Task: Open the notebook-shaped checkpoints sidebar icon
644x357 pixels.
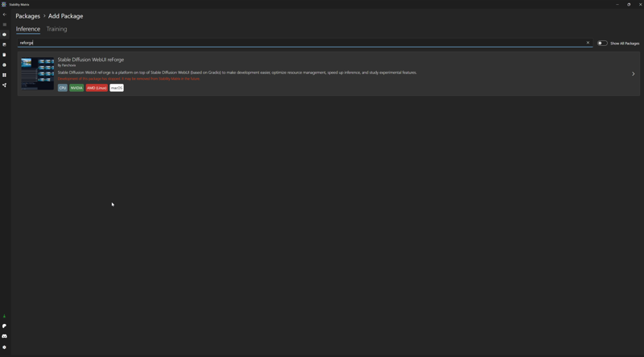Action: point(5,55)
